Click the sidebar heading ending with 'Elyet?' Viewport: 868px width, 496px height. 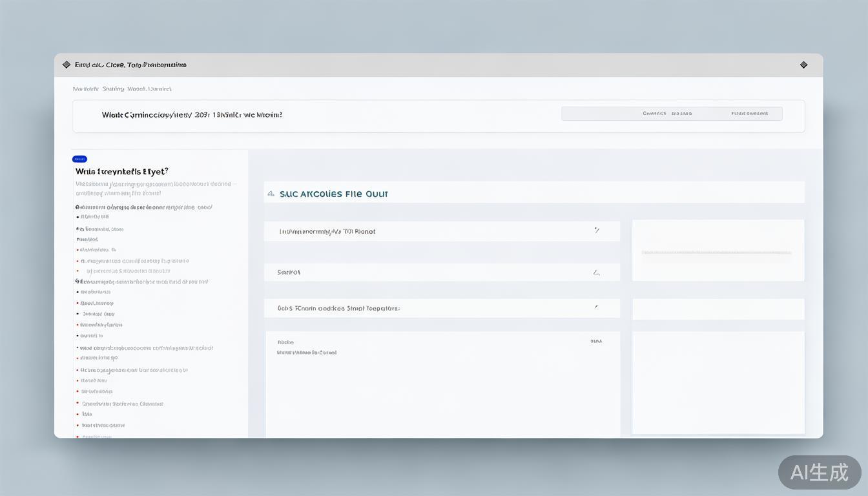(122, 172)
